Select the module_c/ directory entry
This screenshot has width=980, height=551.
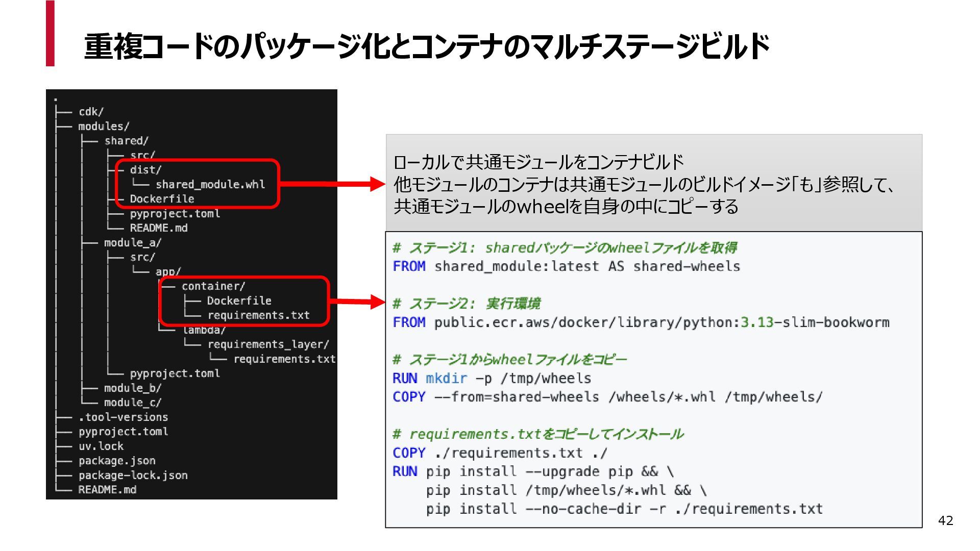133,403
